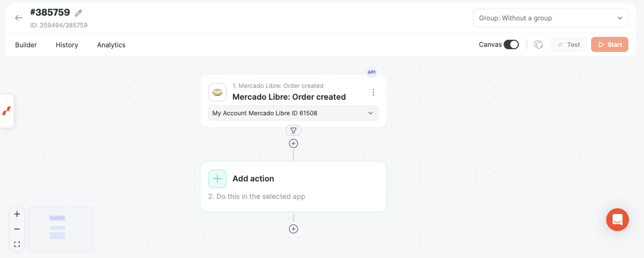The height and width of the screenshot is (258, 644).
Task: Click the green plus icon in Add action
Action: pyautogui.click(x=217, y=179)
